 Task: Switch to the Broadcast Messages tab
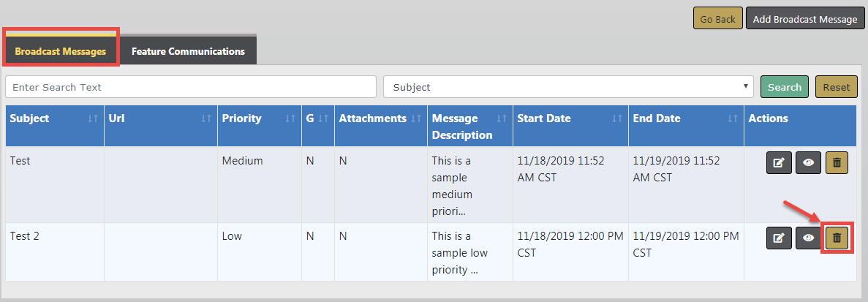coord(61,51)
